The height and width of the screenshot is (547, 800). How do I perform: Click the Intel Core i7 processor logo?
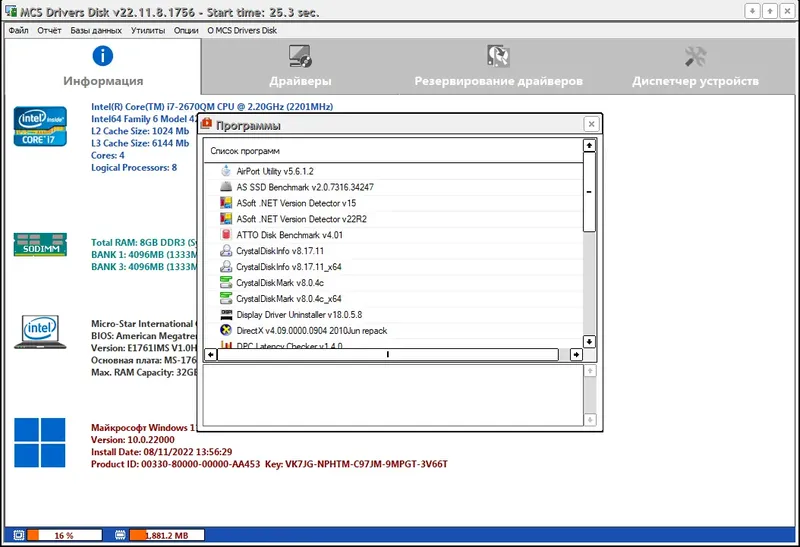40,126
